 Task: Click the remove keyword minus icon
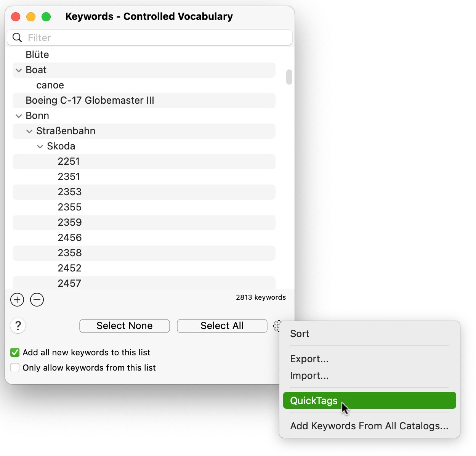37,300
